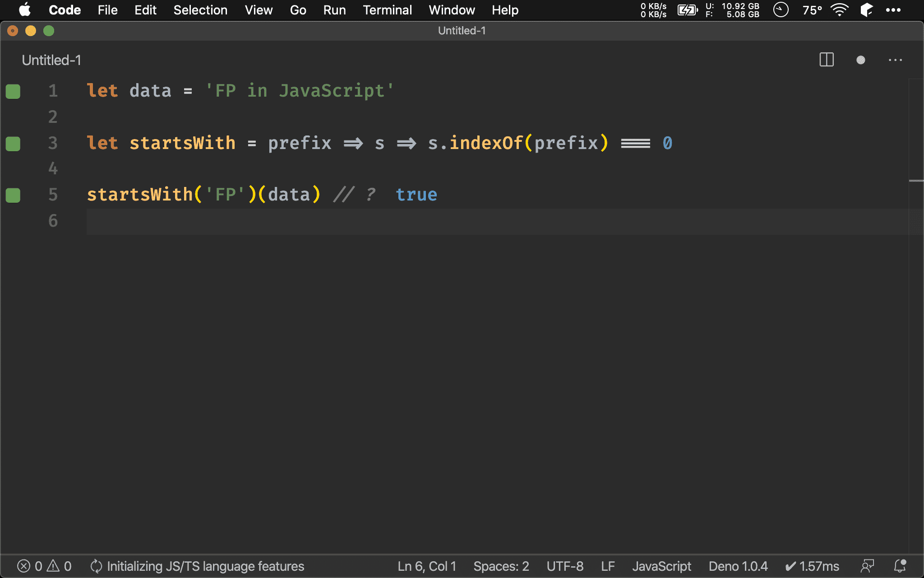Click the unsaved changes dot indicator

pos(861,60)
